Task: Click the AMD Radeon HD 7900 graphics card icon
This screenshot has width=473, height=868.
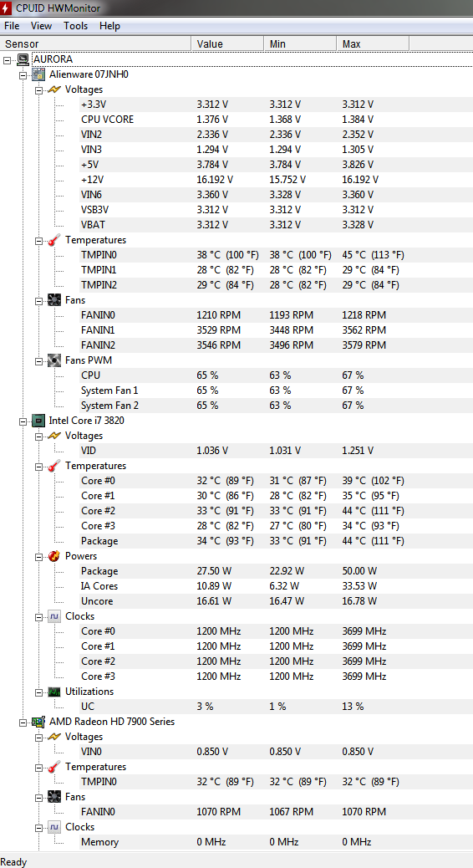Action: (x=38, y=722)
